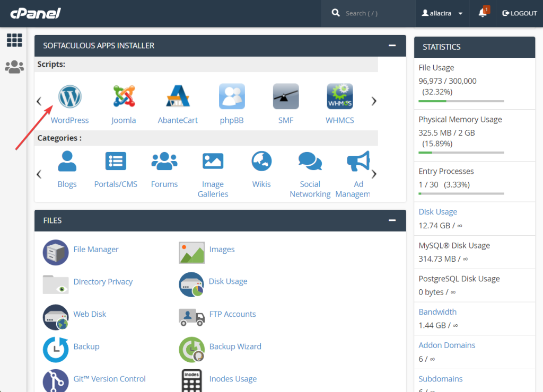
Task: Click the Entry Processes progress bar
Action: 461,194
